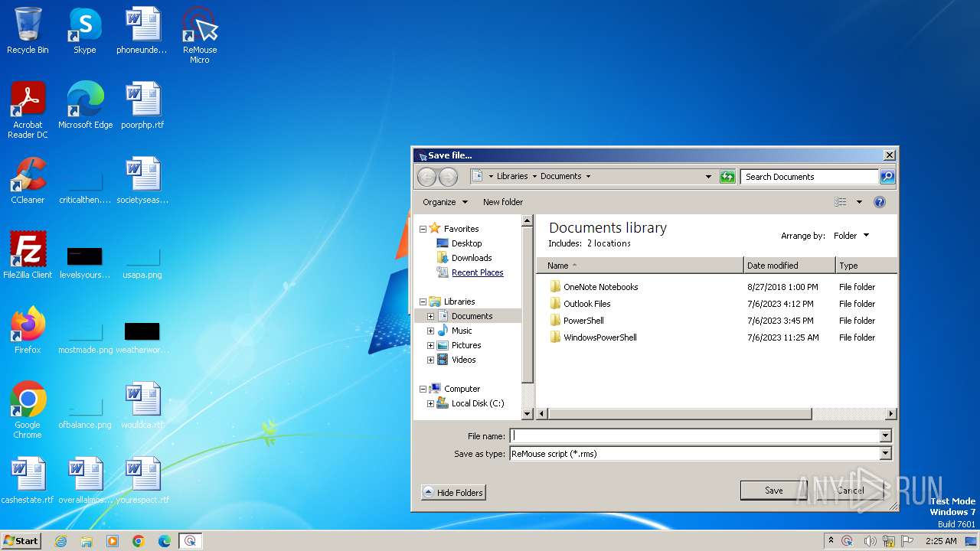980x551 pixels.
Task: Open the File name history dropdown arrow
Action: pyautogui.click(x=886, y=436)
